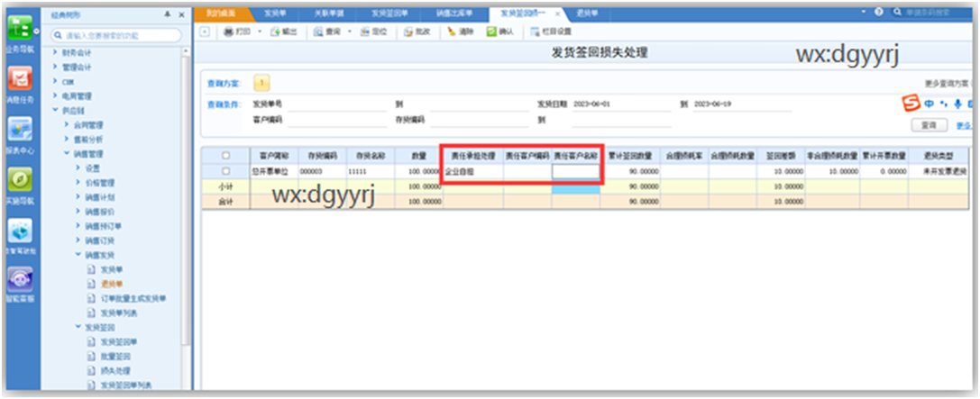This screenshot has width=980, height=399.
Task: Click the 发货日期 start date field
Action: pyautogui.click(x=621, y=104)
